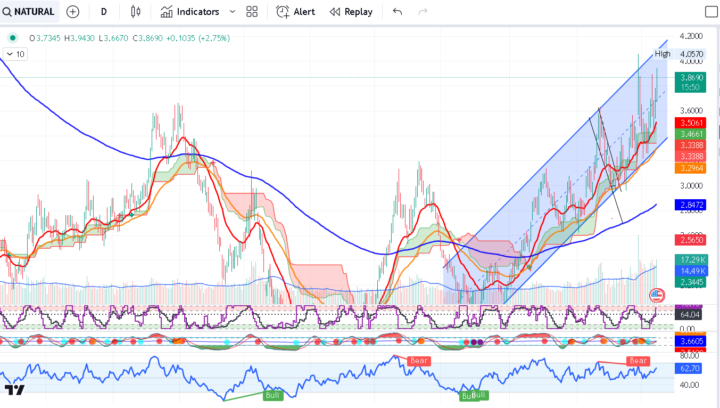Click the 80.00 RSI axis label
Image resolution: width=720 pixels, height=408 pixels.
[689, 355]
